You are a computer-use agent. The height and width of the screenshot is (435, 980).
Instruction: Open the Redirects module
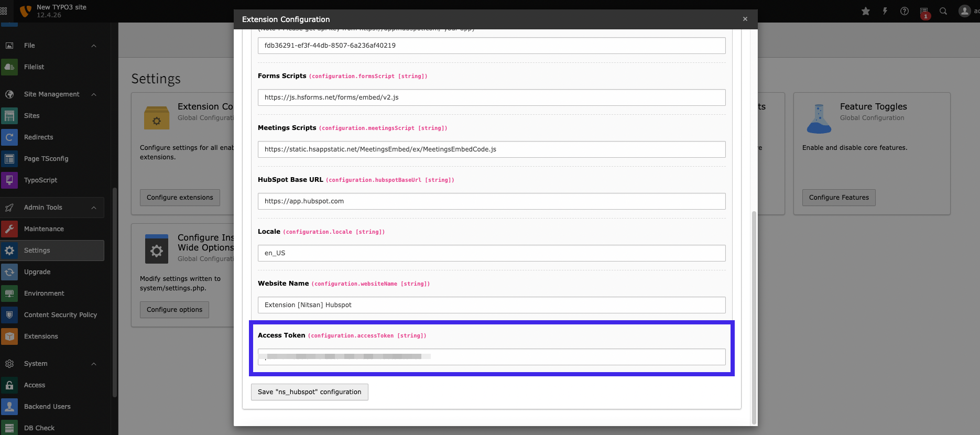tap(52, 137)
